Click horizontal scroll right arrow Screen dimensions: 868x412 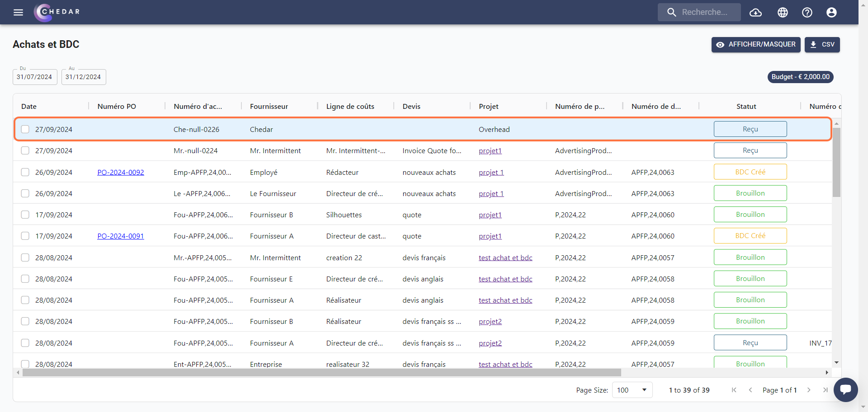point(827,372)
